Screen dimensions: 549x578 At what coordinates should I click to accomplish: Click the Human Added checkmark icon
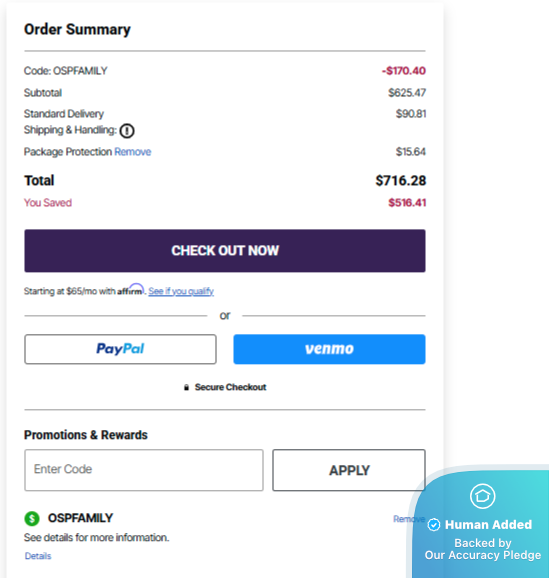point(434,525)
